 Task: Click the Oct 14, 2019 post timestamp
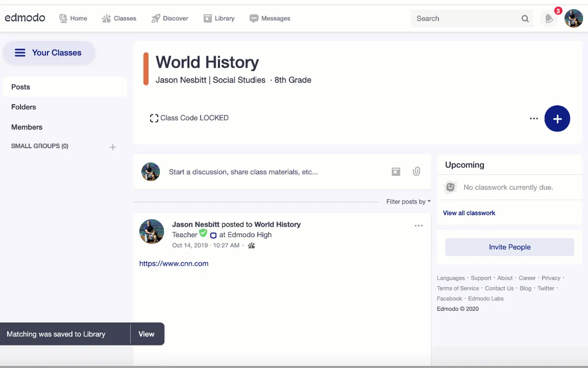click(206, 245)
